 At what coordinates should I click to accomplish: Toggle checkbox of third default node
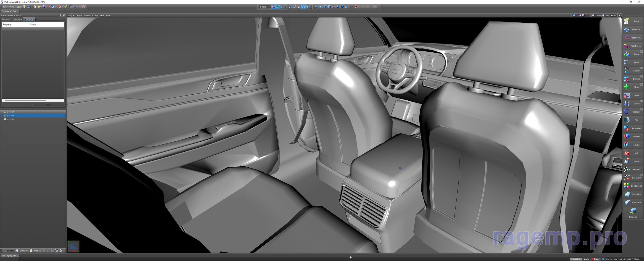(x=5, y=119)
